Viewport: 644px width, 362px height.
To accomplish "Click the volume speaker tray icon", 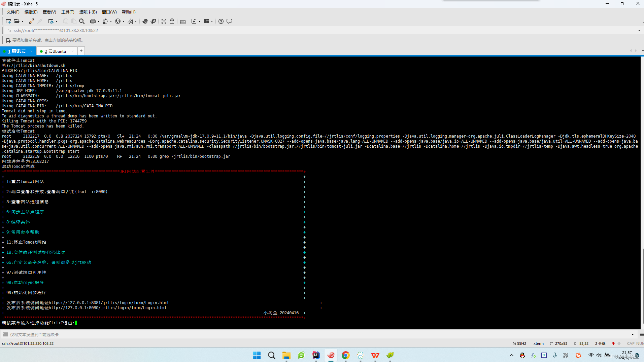I will [x=599, y=355].
